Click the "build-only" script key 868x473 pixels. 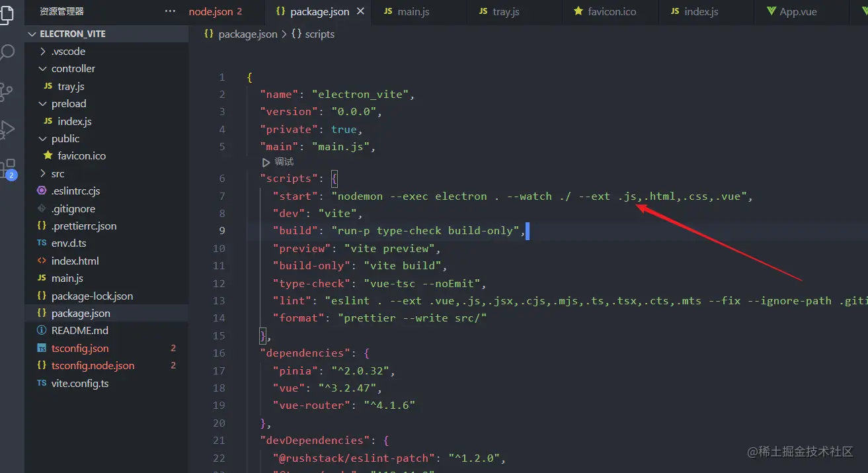(311, 265)
